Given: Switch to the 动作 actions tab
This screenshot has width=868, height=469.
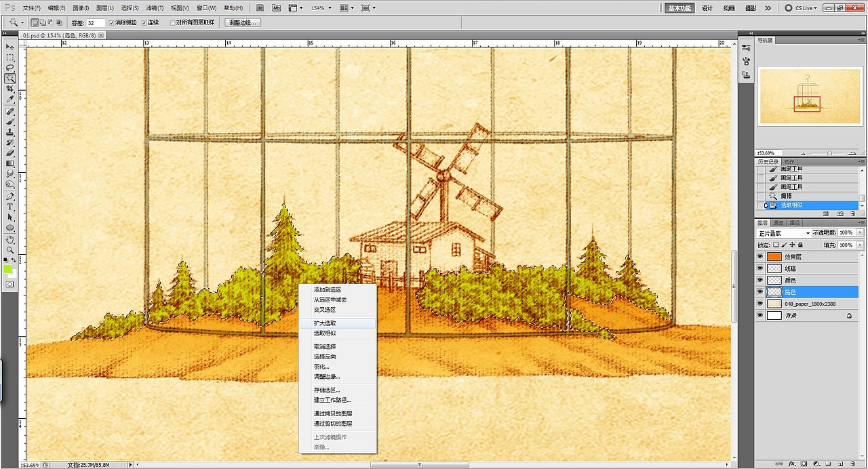Looking at the screenshot, I should click(x=789, y=162).
